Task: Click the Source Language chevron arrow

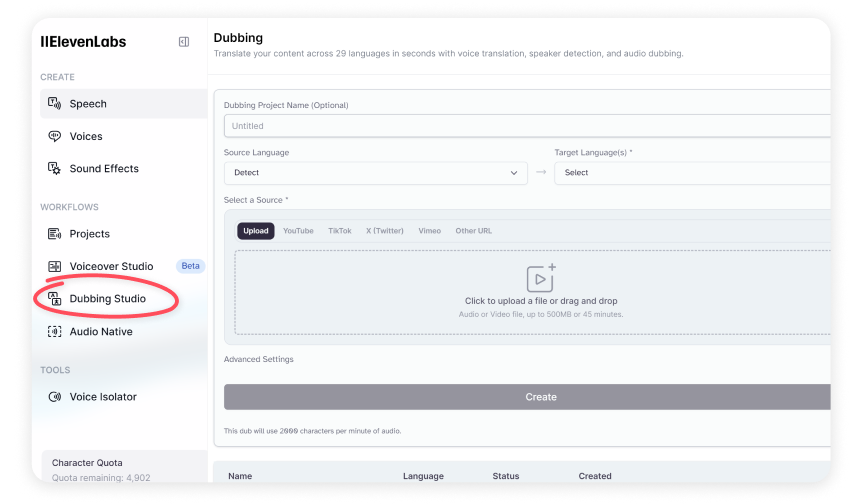Action: [514, 173]
